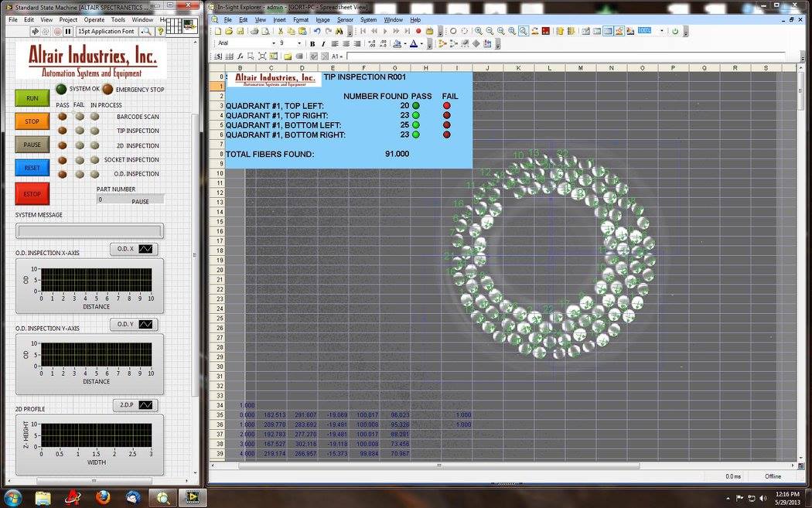Click the Play forward playback icon

(385, 31)
